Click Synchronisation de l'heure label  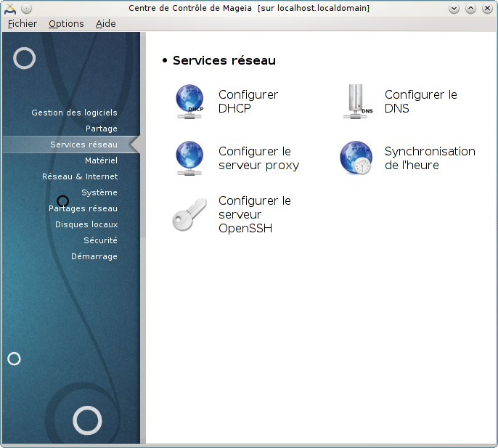430,158
